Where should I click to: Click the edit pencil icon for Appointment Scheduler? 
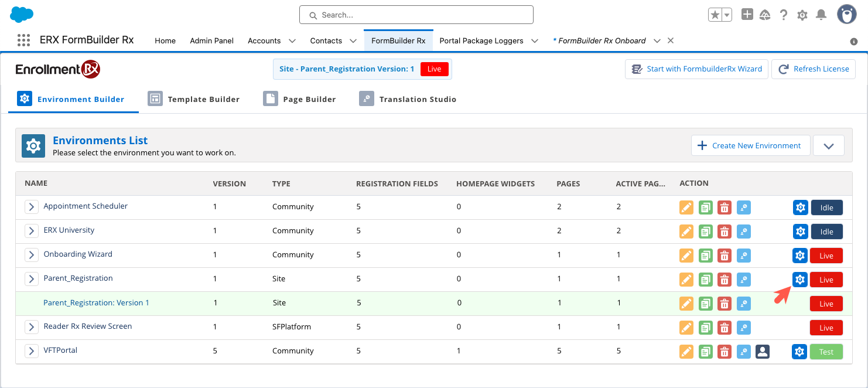click(x=686, y=207)
